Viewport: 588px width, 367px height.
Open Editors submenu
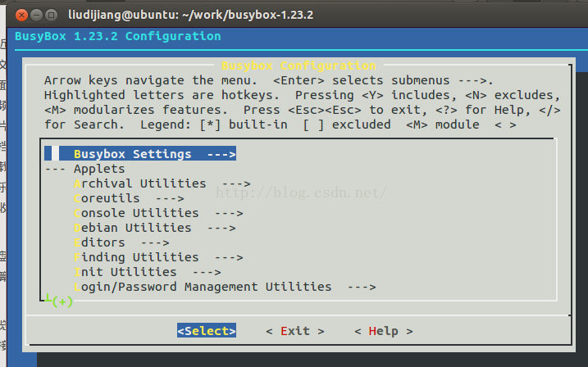click(121, 242)
